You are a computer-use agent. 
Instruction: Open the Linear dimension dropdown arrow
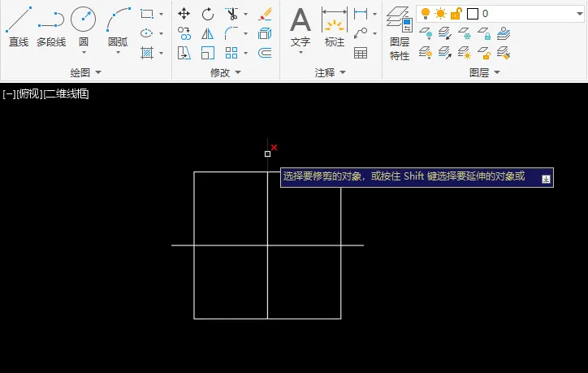tap(374, 15)
